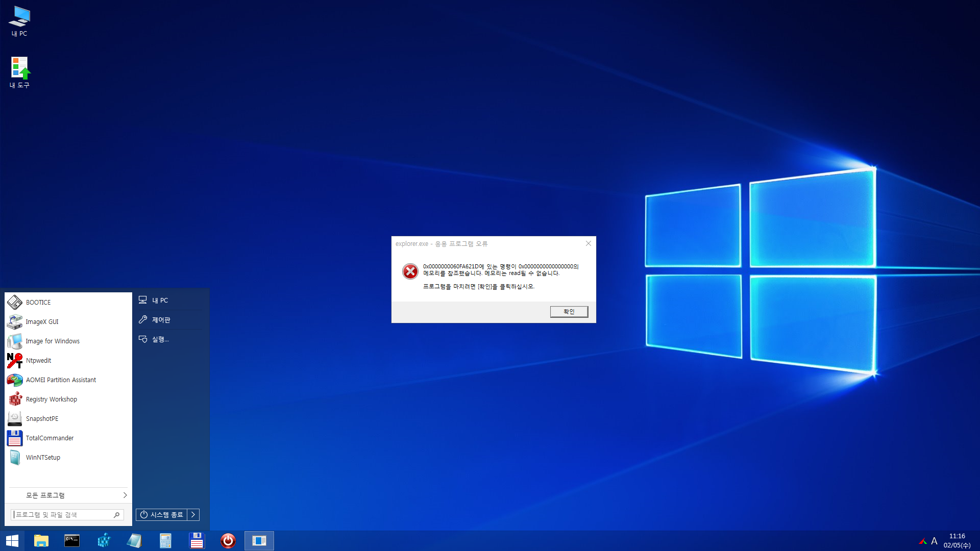Open 제어판 from the start menu
Screen dimensions: 980x551
point(170,319)
